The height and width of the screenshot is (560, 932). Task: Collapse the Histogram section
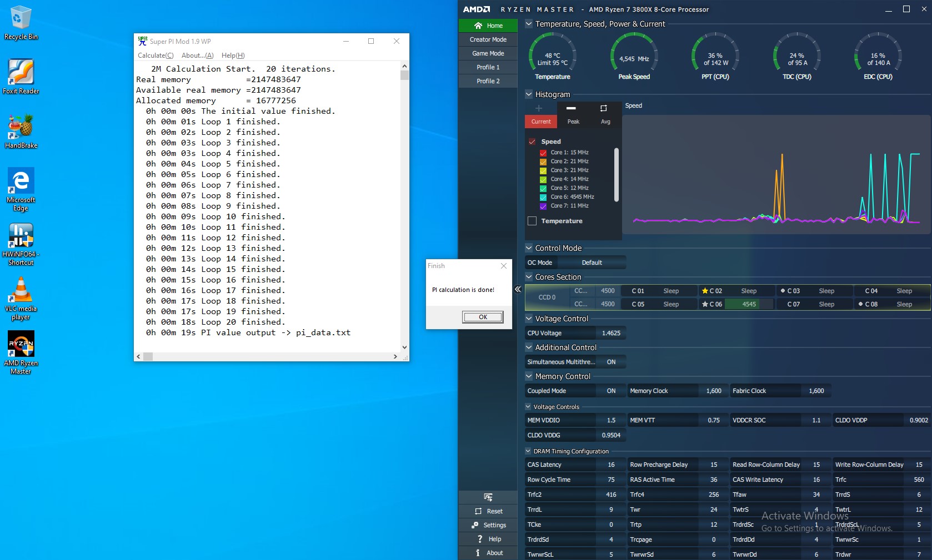tap(529, 94)
